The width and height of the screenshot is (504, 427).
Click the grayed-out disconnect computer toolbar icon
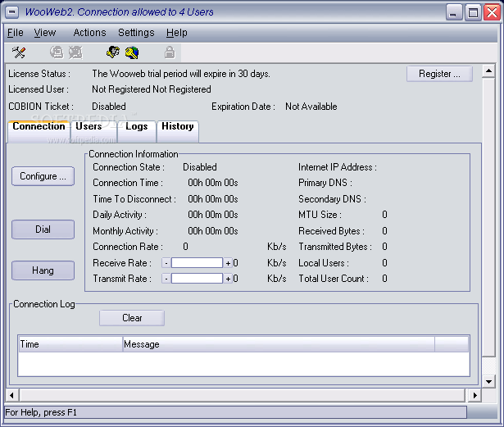[76, 52]
